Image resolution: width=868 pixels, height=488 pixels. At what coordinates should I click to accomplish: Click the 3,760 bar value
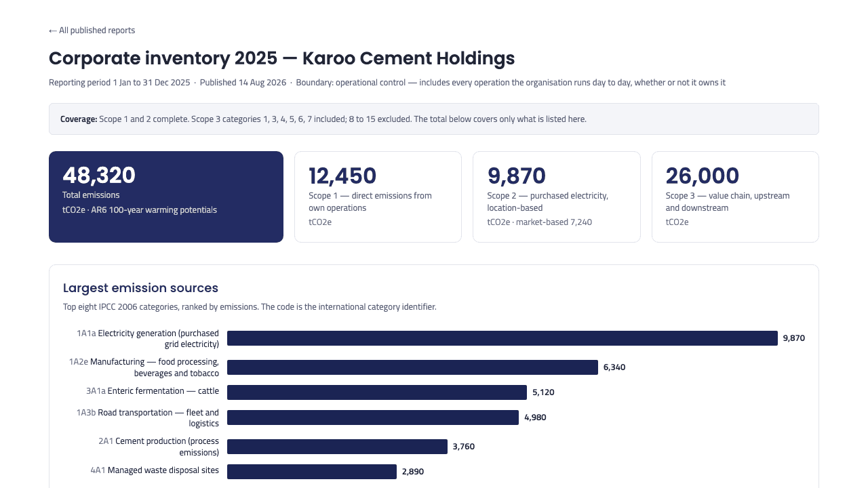[464, 447]
